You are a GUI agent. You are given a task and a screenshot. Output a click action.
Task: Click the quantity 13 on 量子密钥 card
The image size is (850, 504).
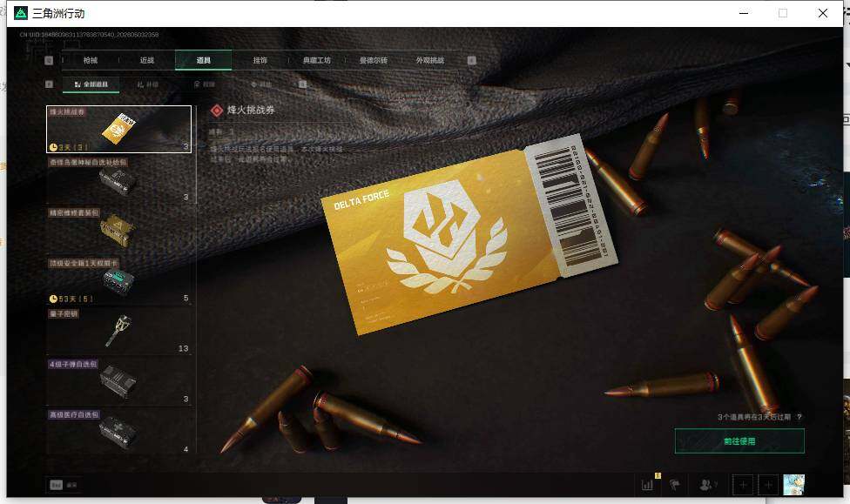(183, 348)
